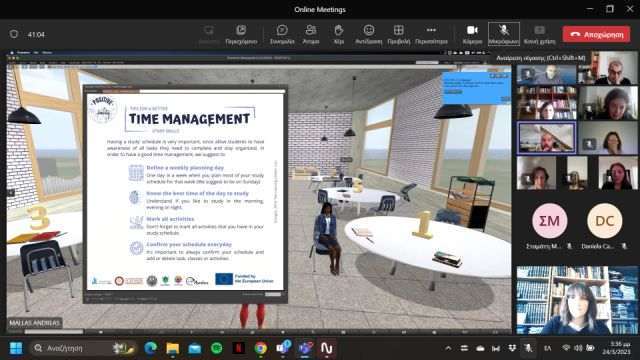Show the People (Άτομα) participants list
This screenshot has height=360, width=640.
click(311, 34)
